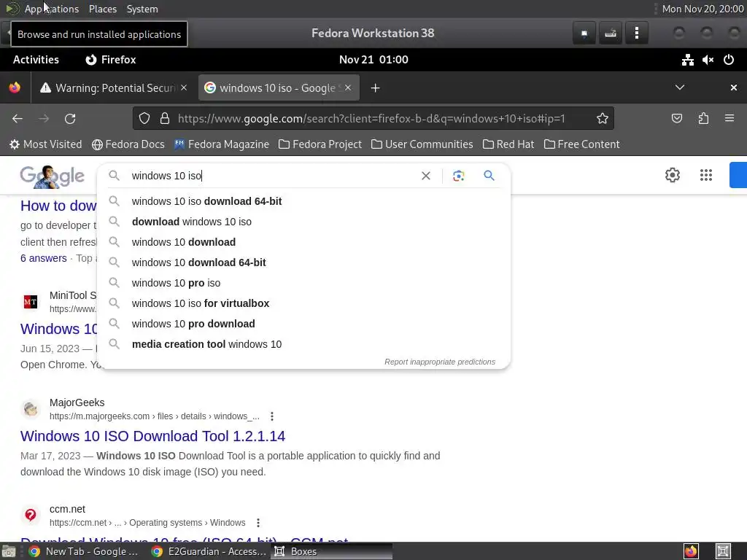747x560 pixels.
Task: Submit search with blue magnifier icon
Action: (489, 176)
